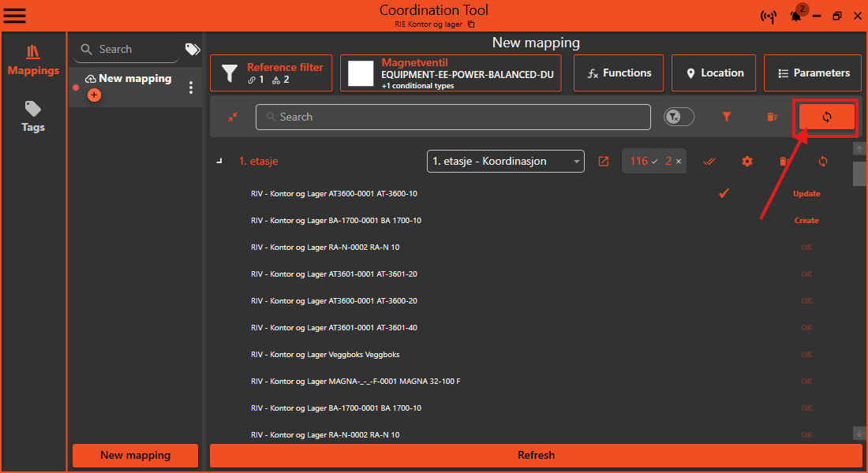Click the bulk delete icon in the toolbar
Screen dimensions: 868x473
(x=772, y=116)
